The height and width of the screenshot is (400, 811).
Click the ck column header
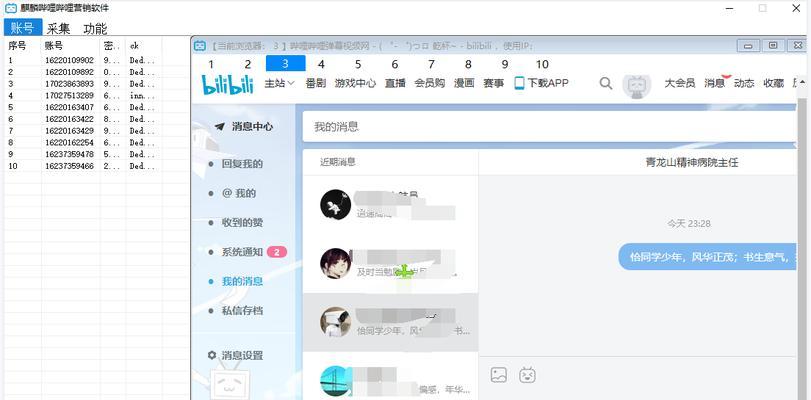coord(144,46)
